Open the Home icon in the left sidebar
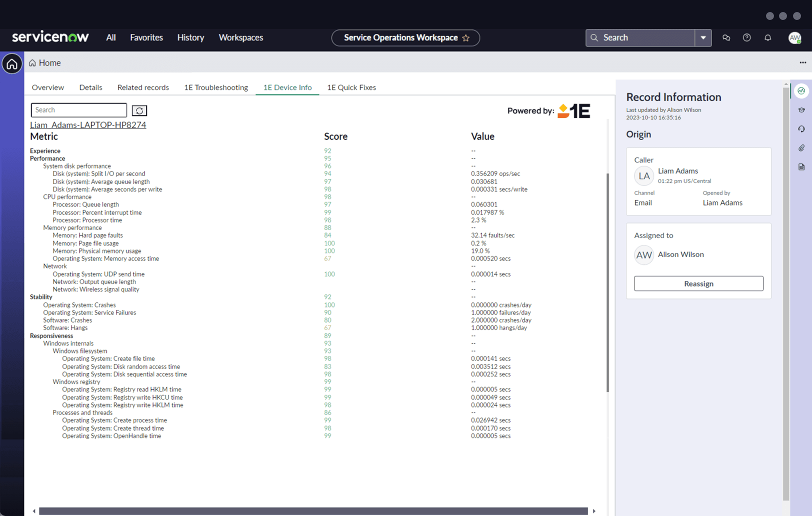 click(x=11, y=63)
